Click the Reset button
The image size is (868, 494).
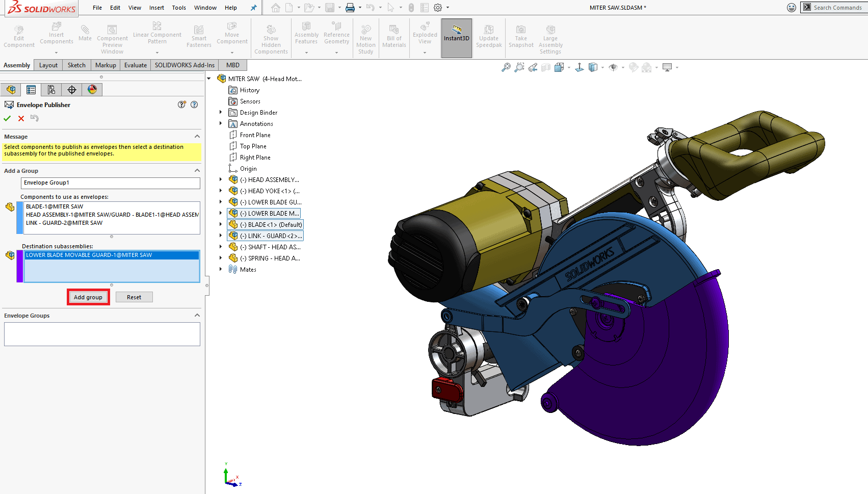[x=134, y=297]
